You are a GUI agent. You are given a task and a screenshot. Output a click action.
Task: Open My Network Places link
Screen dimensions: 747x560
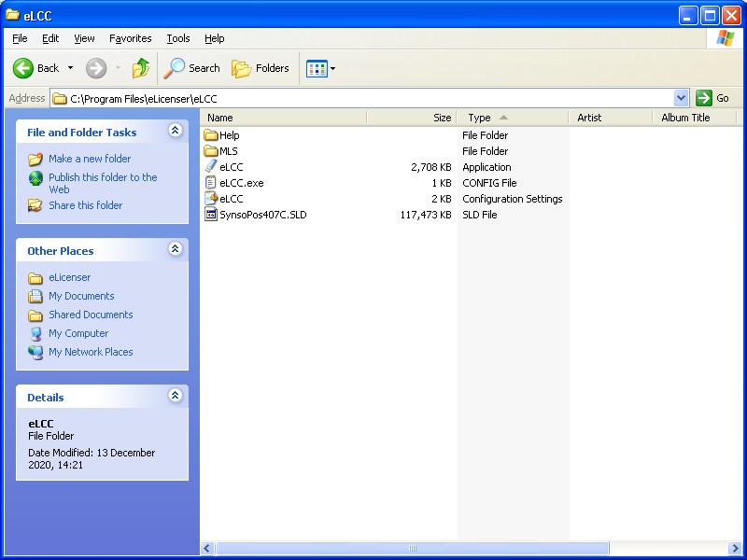(91, 352)
